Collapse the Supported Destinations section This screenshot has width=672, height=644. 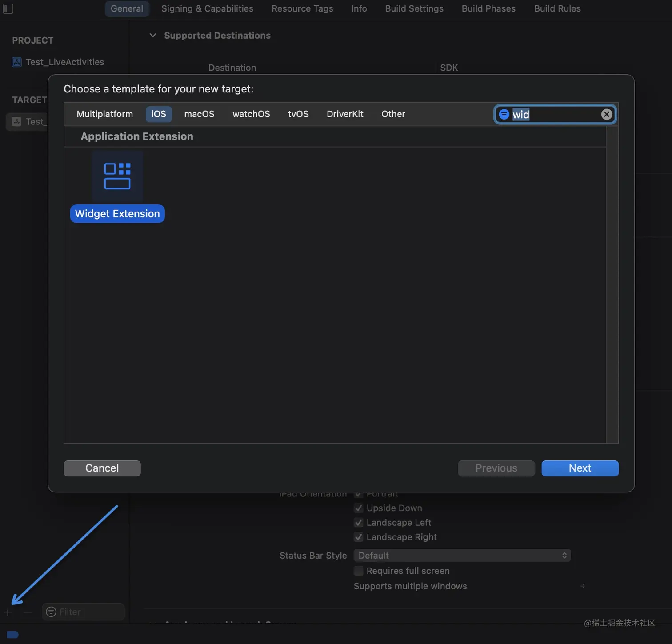coord(153,35)
